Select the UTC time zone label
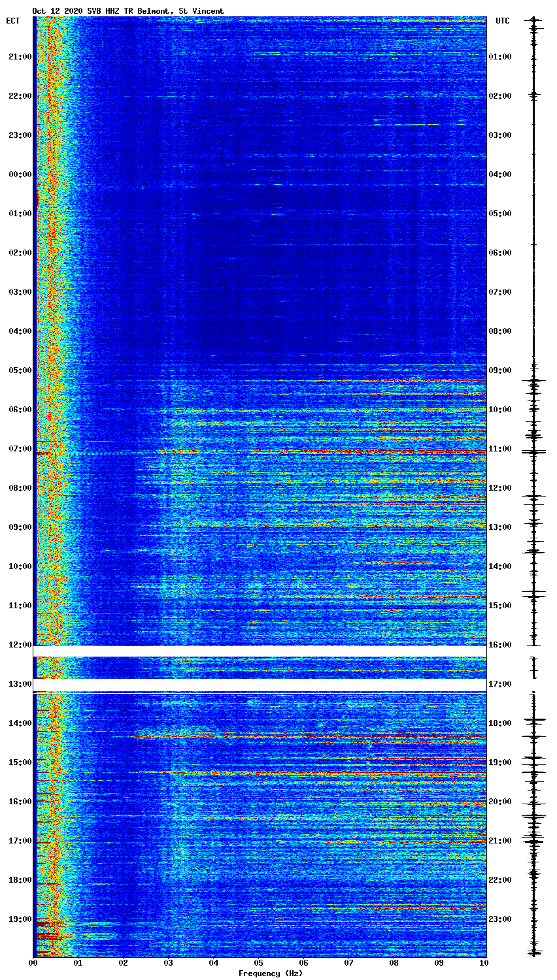This screenshot has height=980, width=557. (x=502, y=21)
